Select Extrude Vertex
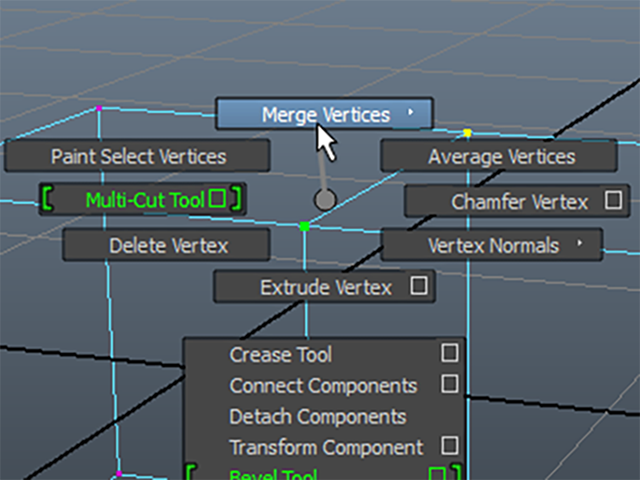 coord(324,287)
